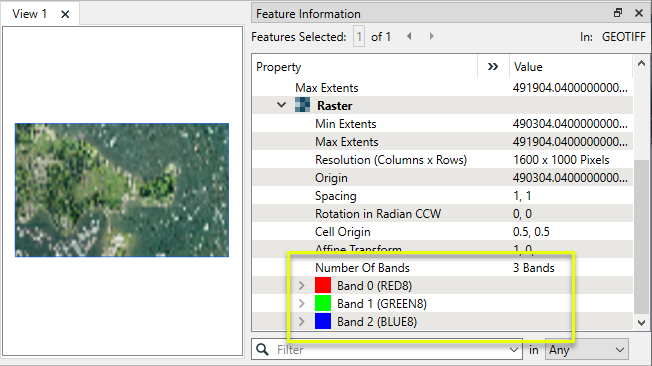Image resolution: width=652 pixels, height=366 pixels.
Task: Collapse the Raster section
Action: [x=282, y=105]
